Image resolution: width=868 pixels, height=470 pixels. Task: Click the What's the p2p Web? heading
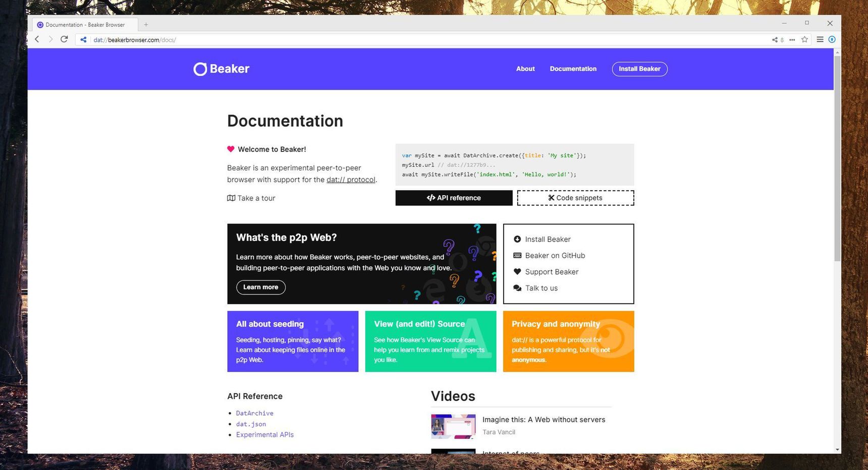point(286,238)
